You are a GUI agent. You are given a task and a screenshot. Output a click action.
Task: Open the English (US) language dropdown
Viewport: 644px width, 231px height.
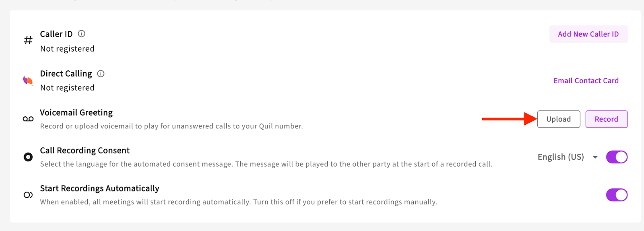click(x=561, y=157)
